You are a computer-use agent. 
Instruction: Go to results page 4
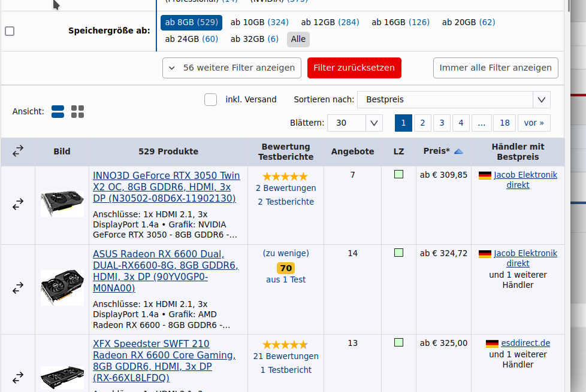[x=461, y=123]
